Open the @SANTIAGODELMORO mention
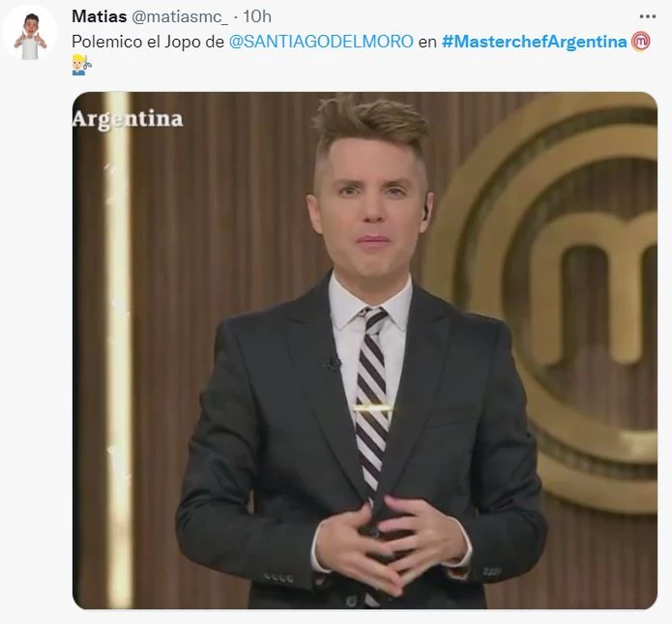Image resolution: width=672 pixels, height=624 pixels. click(x=321, y=42)
